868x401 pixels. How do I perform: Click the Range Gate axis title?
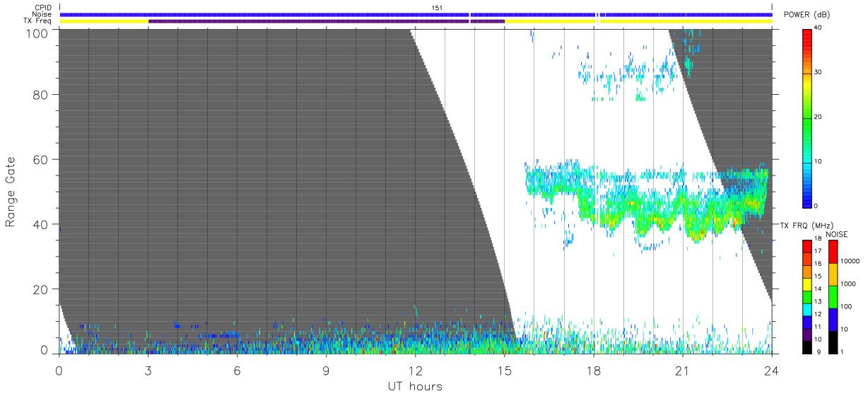coord(11,191)
